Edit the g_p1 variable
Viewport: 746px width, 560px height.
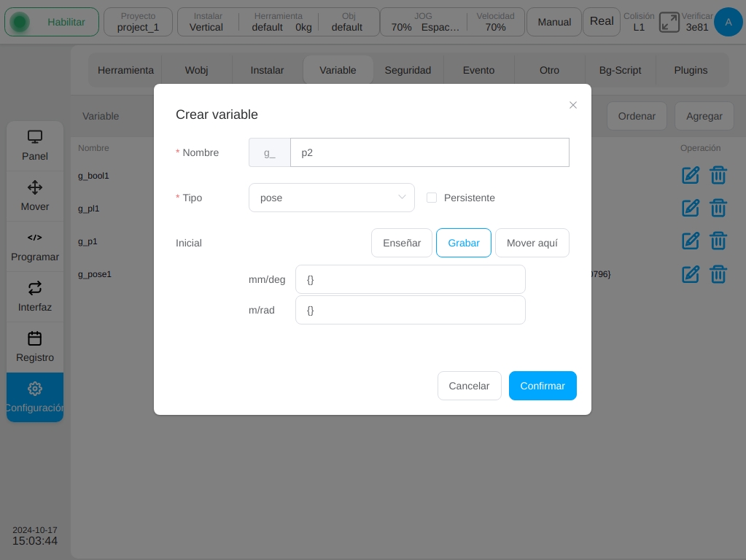[691, 241]
